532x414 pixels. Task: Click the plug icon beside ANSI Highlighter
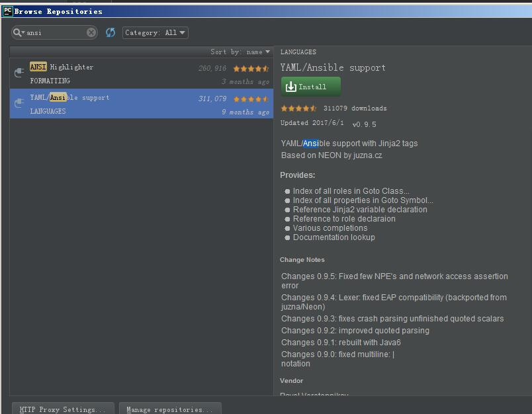coord(19,72)
